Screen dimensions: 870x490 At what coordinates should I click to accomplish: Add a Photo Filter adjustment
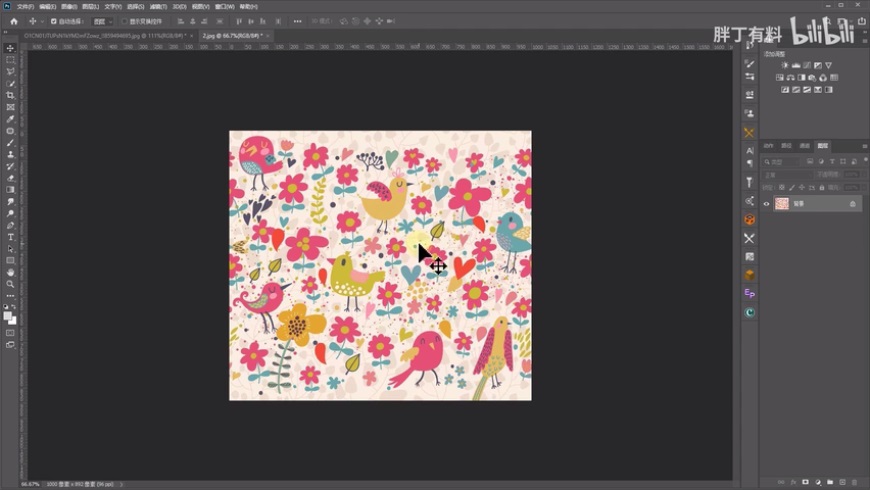coord(812,78)
